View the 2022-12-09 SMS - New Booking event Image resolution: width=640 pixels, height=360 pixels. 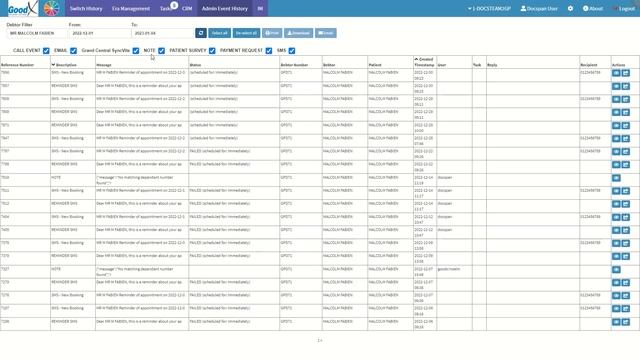616,243
